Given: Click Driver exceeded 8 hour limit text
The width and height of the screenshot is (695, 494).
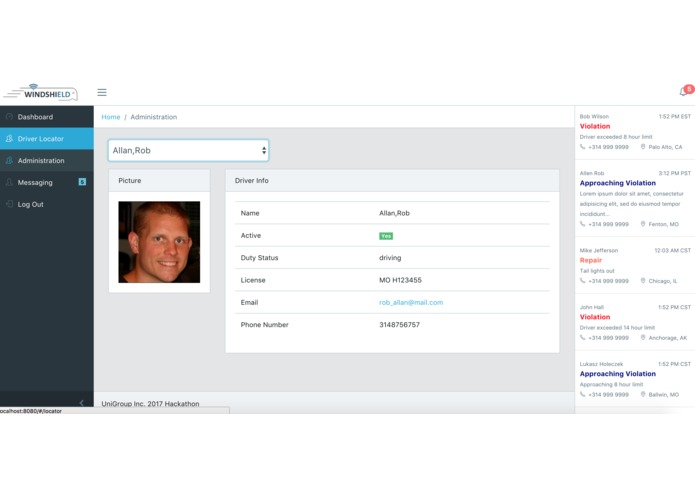Looking at the screenshot, I should point(616,137).
